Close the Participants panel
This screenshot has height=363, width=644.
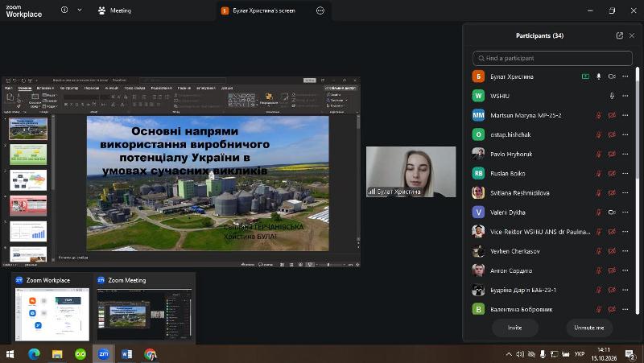click(632, 35)
